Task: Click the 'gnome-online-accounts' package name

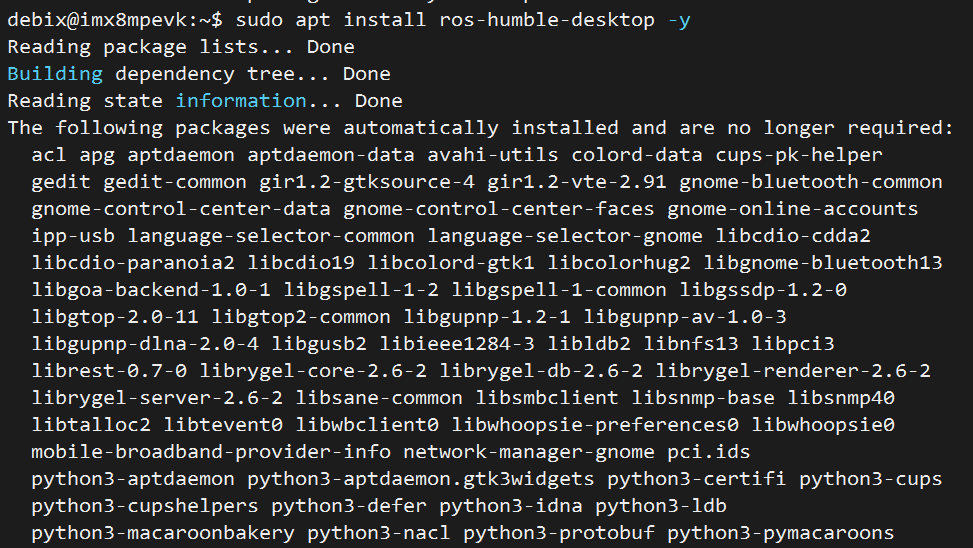Action: pos(792,209)
